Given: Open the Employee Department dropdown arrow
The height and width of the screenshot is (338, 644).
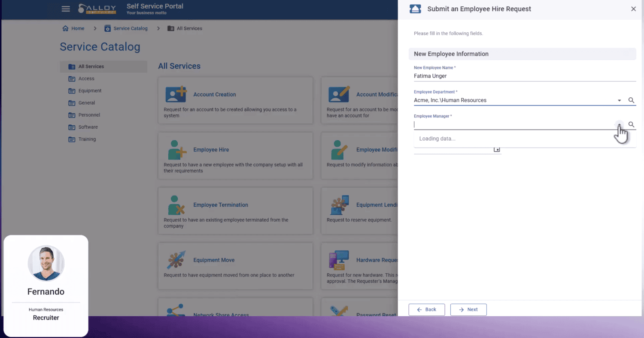Looking at the screenshot, I should 619,100.
